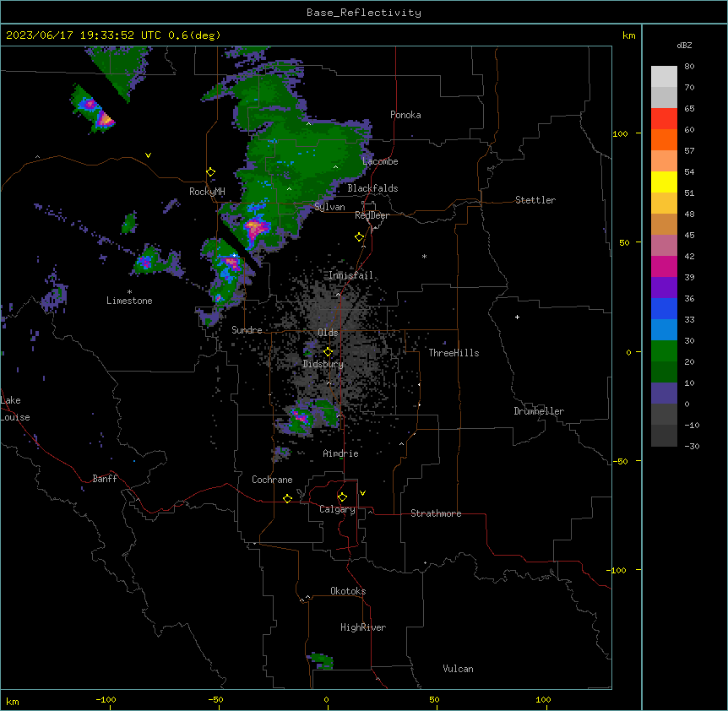This screenshot has width=728, height=711.
Task: Click the bright green 20–30 dBZ legend swatch
Action: [x=664, y=351]
